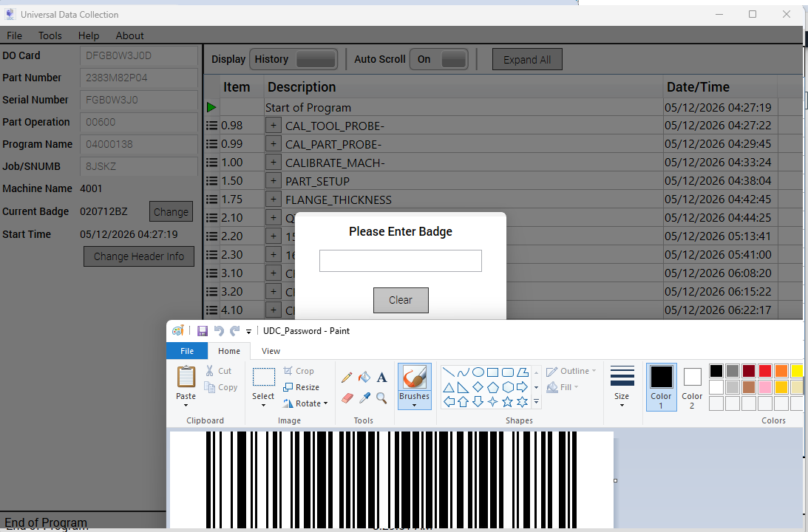This screenshot has width=808, height=532.
Task: Click the Save icon in Paint title bar
Action: click(x=203, y=330)
